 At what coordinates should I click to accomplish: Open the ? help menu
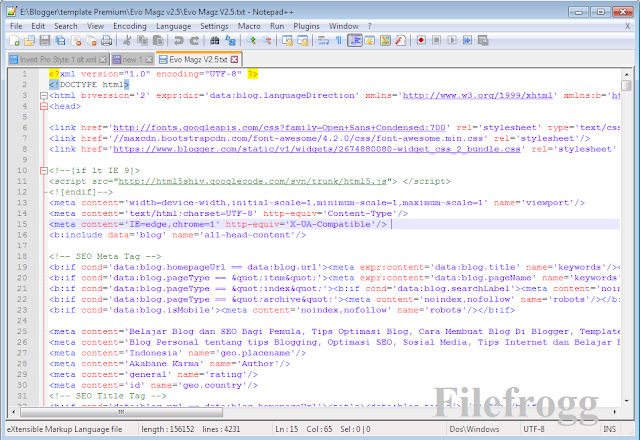click(369, 26)
